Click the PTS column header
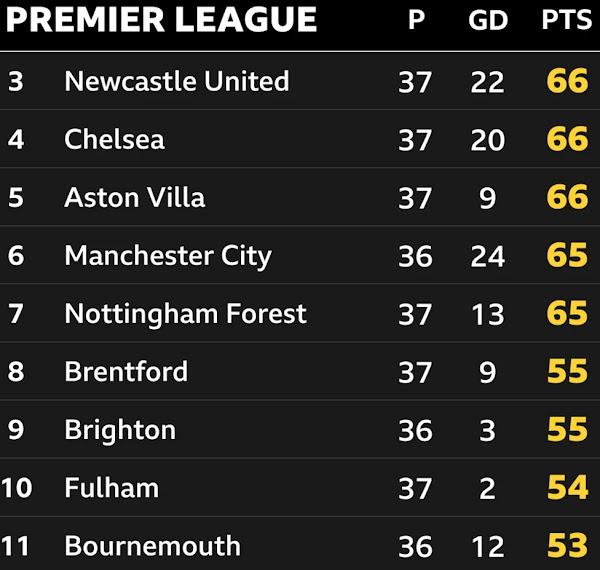 pyautogui.click(x=567, y=20)
